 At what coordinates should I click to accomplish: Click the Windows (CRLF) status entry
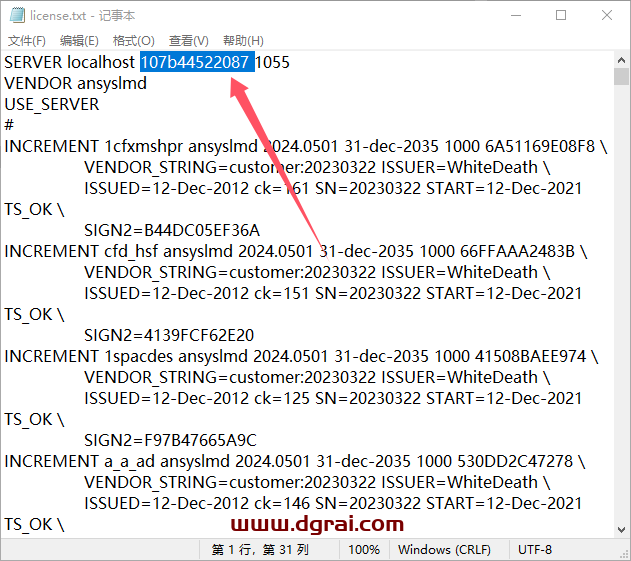click(444, 550)
